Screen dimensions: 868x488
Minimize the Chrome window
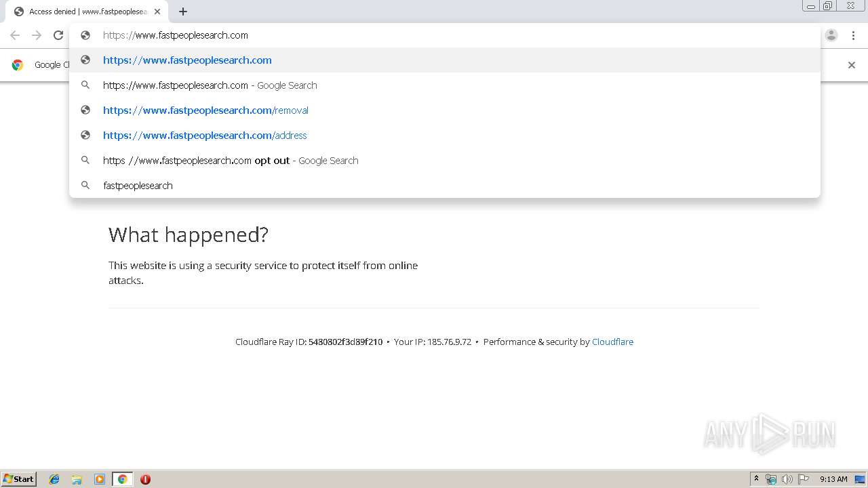click(811, 6)
